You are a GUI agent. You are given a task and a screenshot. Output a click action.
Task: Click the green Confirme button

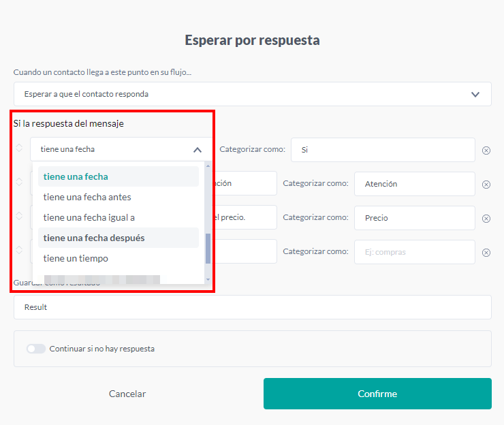click(377, 394)
